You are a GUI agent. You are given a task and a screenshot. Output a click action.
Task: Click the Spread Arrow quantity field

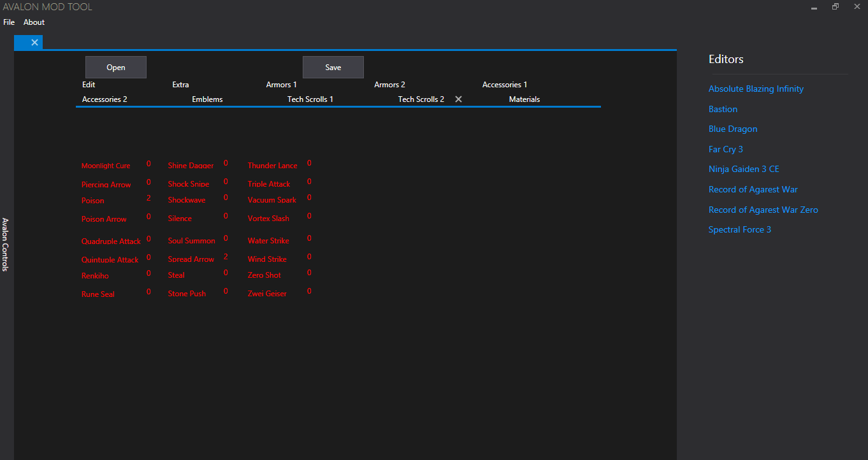tap(226, 257)
